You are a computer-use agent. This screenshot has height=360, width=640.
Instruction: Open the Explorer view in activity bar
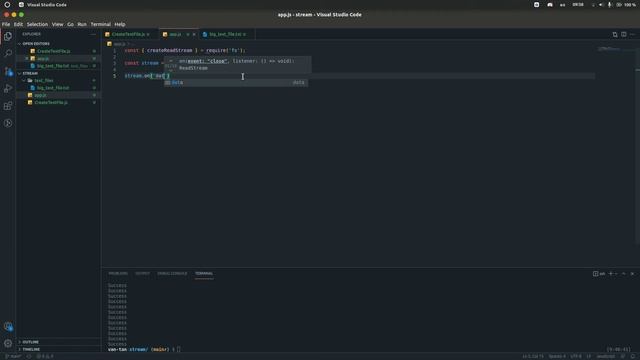(8, 36)
